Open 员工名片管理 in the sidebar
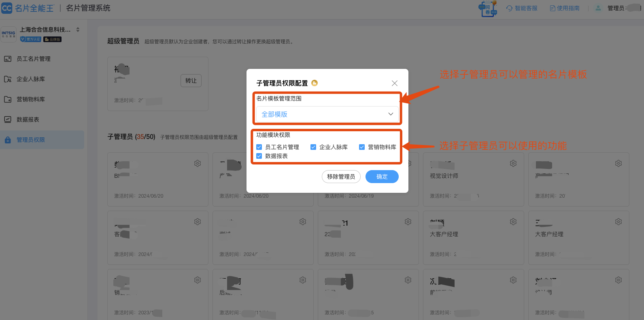The width and height of the screenshot is (644, 320). (x=34, y=59)
